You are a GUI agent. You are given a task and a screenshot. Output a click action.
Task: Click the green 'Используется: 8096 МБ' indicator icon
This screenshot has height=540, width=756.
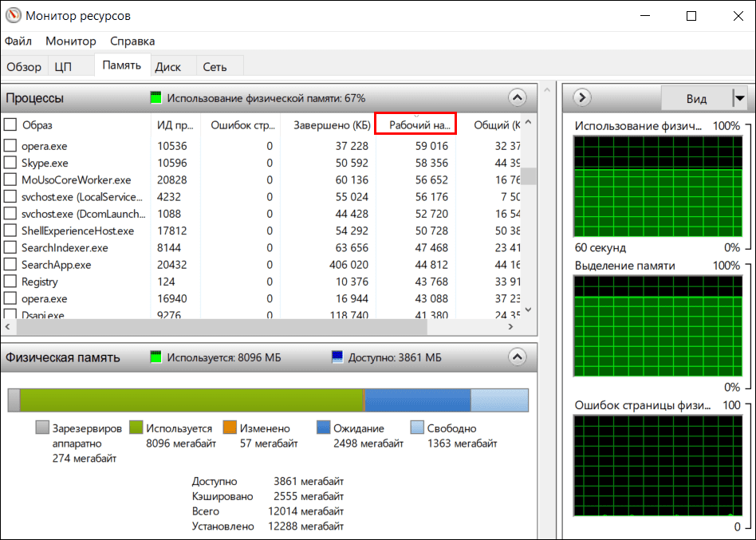pyautogui.click(x=156, y=357)
